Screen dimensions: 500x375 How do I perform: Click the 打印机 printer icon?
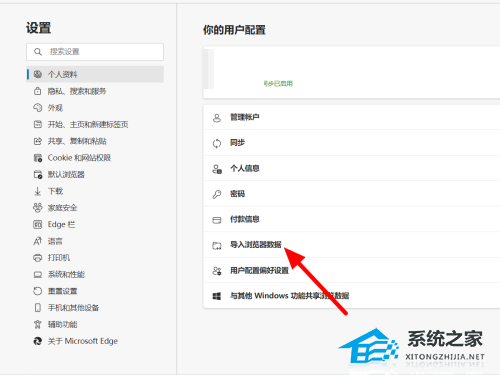[x=38, y=258]
